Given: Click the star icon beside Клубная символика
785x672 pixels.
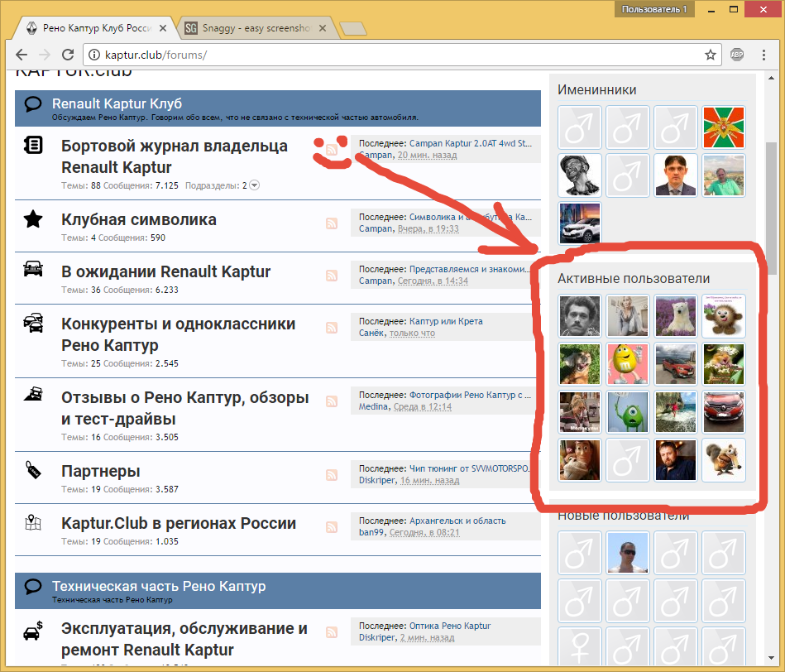Looking at the screenshot, I should point(33,218).
